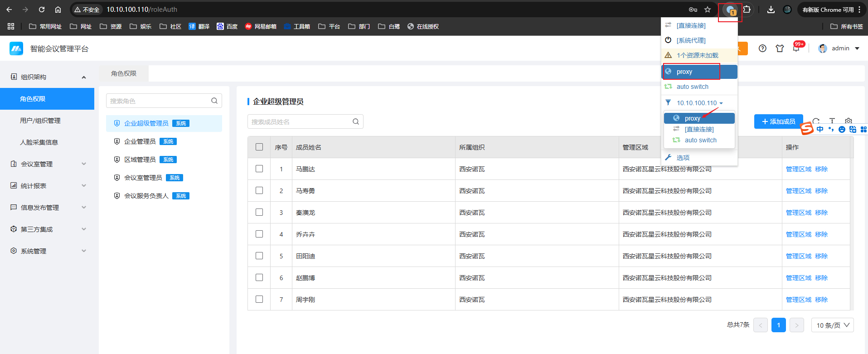Click the 搜索成员姓名 input field
The width and height of the screenshot is (868, 354).
[x=299, y=121]
